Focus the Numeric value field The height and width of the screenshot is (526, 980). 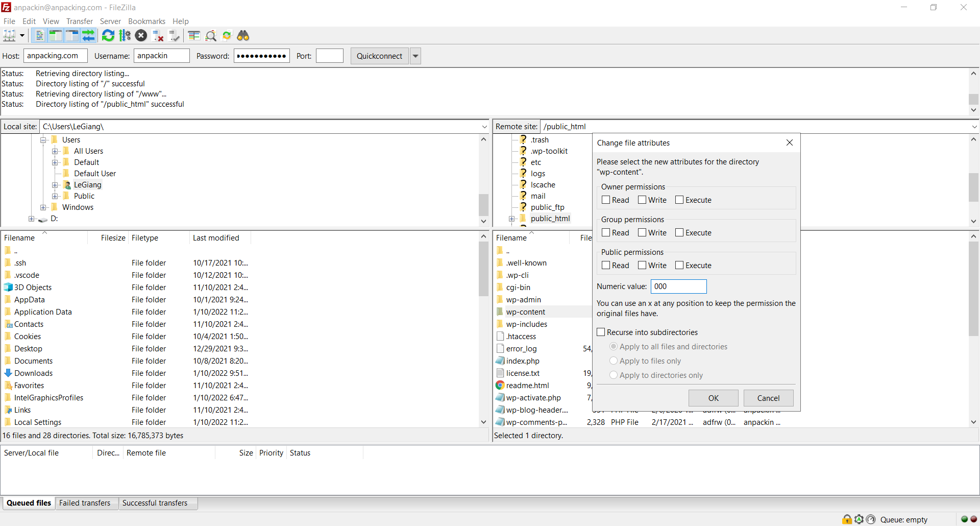coord(679,286)
